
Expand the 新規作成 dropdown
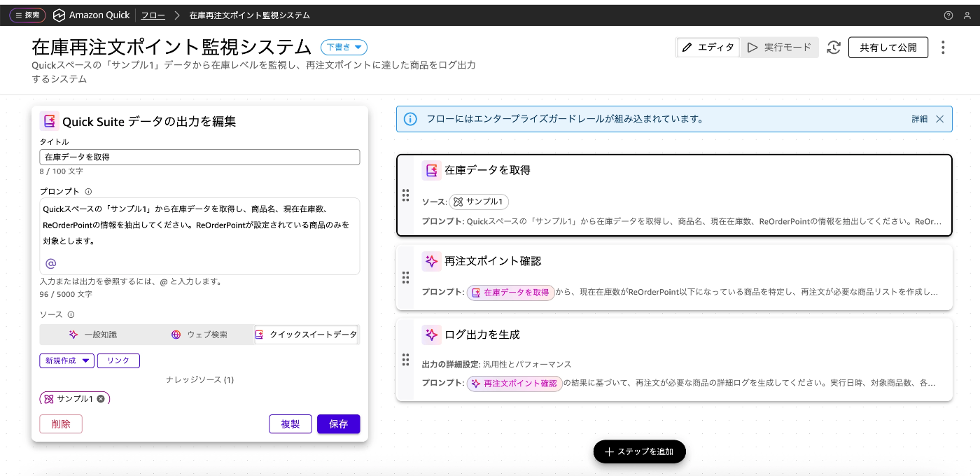tap(66, 360)
